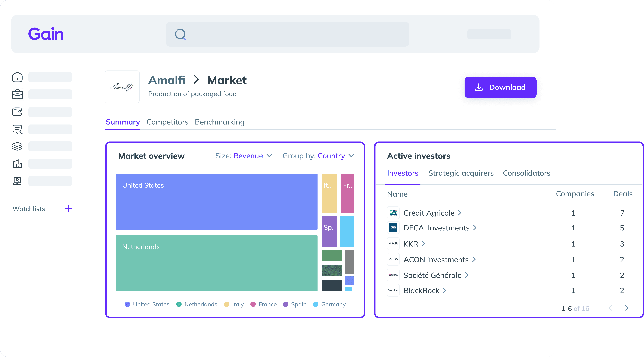Add a watchlist with the plus icon

click(68, 209)
